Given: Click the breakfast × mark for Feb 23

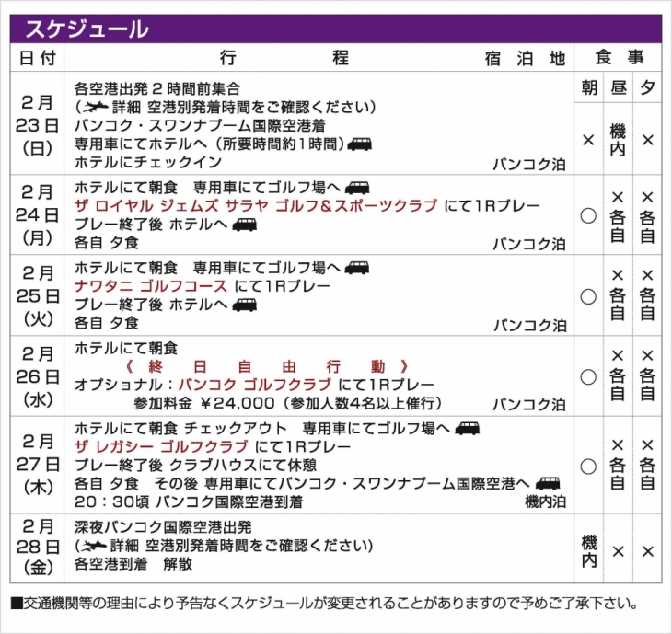Looking at the screenshot, I should (588, 140).
